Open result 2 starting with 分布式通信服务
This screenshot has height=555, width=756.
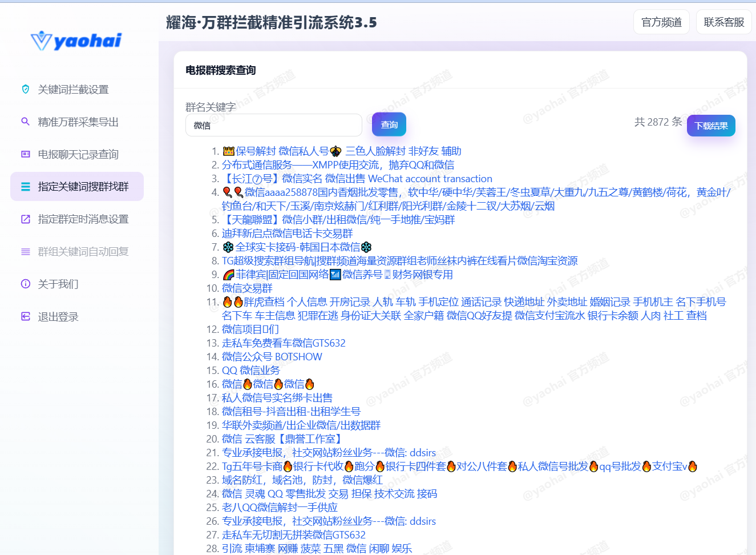pyautogui.click(x=338, y=165)
